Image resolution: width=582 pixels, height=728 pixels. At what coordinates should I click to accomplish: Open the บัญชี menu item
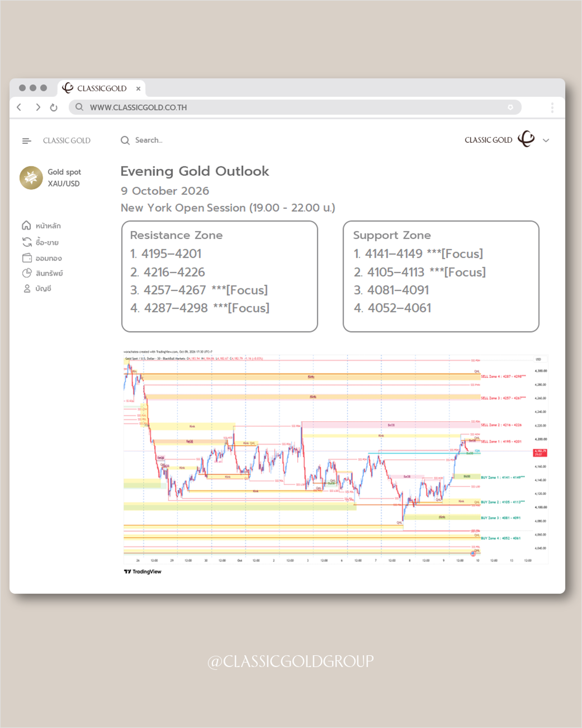pos(37,288)
